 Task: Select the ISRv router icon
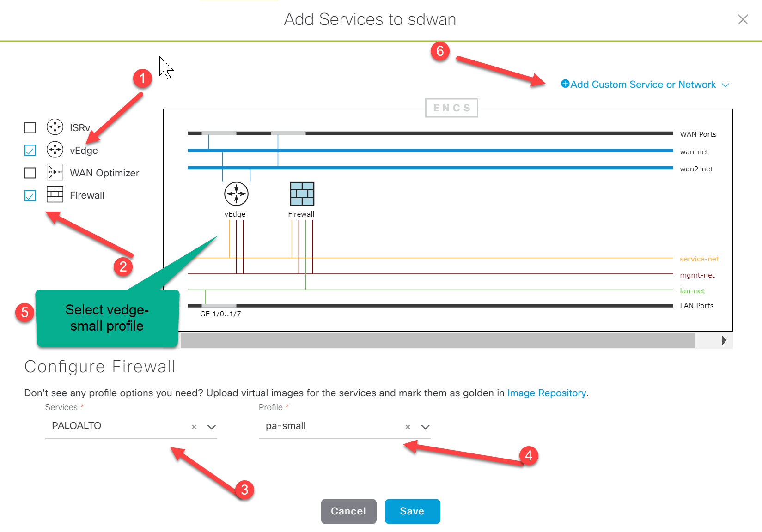[x=55, y=127]
